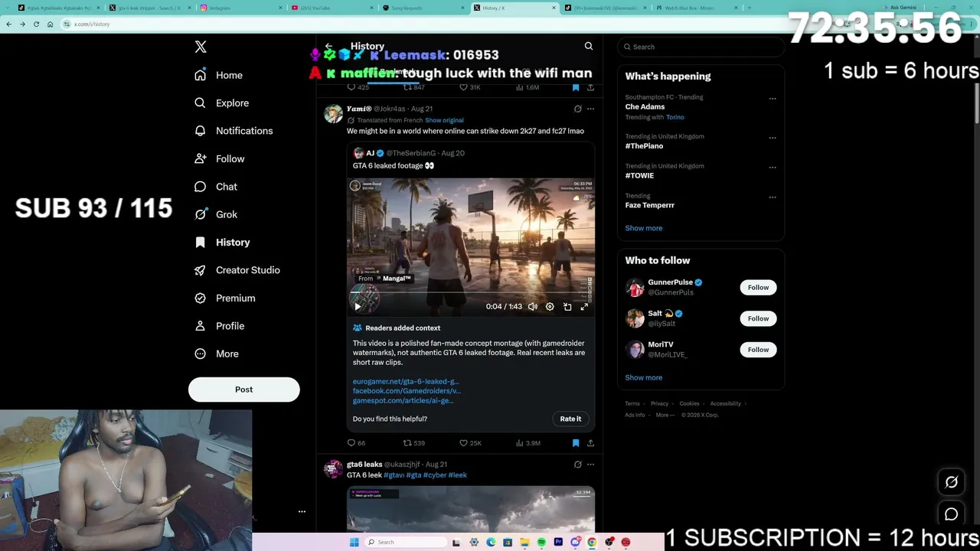Reply to Yami's post with 66 replies
980x551 pixels.
click(356, 443)
